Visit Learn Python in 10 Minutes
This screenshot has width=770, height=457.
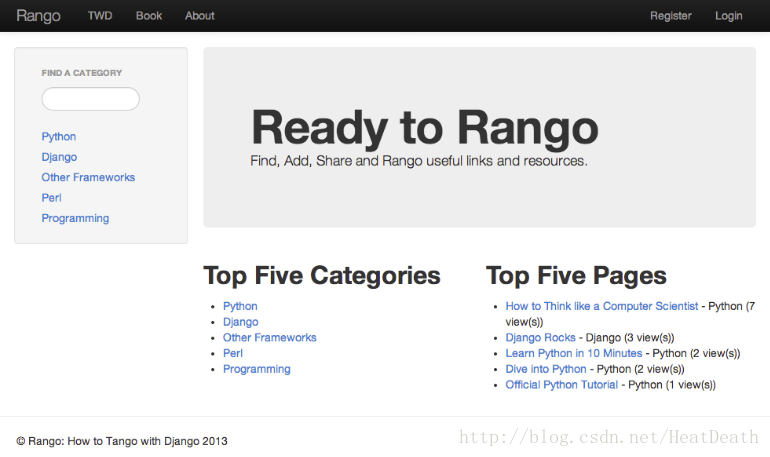[574, 353]
